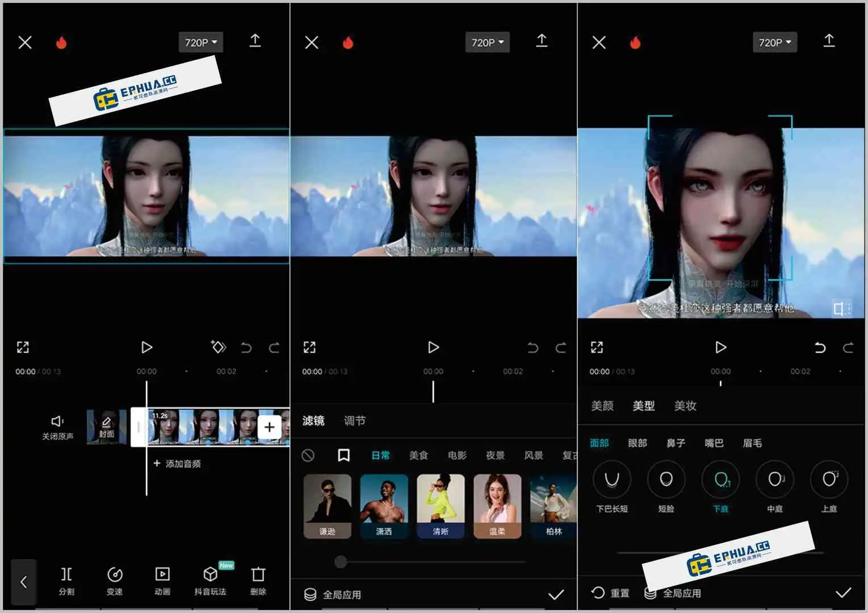The height and width of the screenshot is (613, 868).
Task: Toggle 关闭原声 mute original sound
Action: point(57,427)
